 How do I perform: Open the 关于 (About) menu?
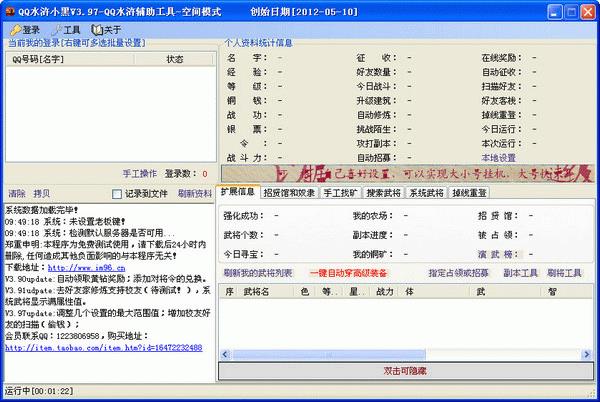[x=107, y=30]
